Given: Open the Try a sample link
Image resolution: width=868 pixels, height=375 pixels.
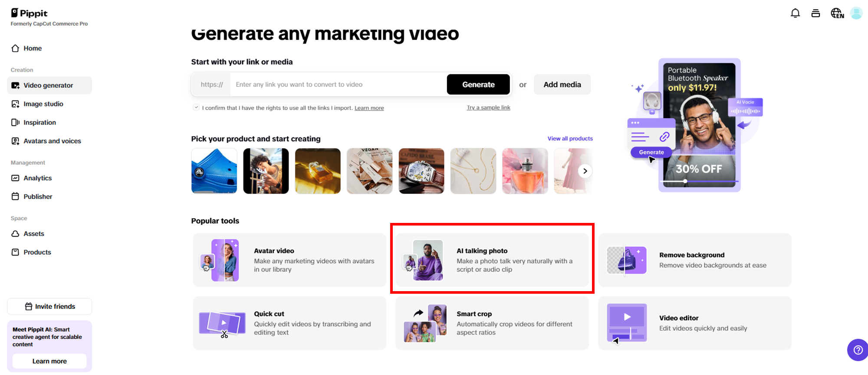Looking at the screenshot, I should point(488,107).
